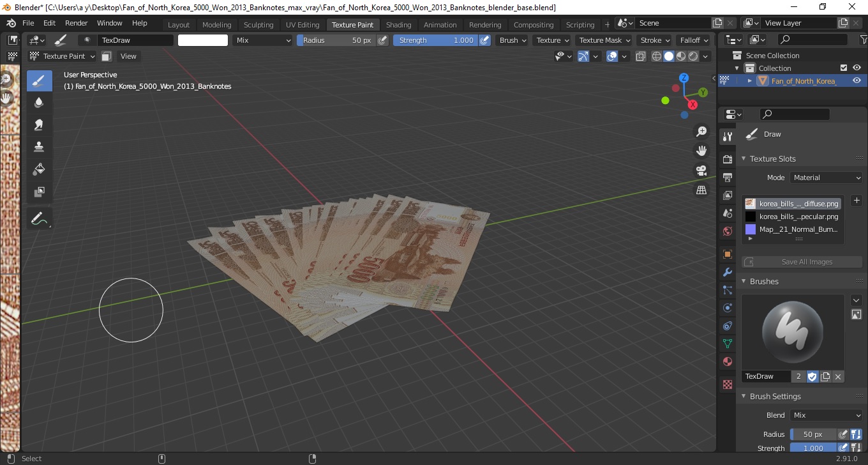Click the pan hand viewport gizmo
This screenshot has width=868, height=465.
point(701,151)
